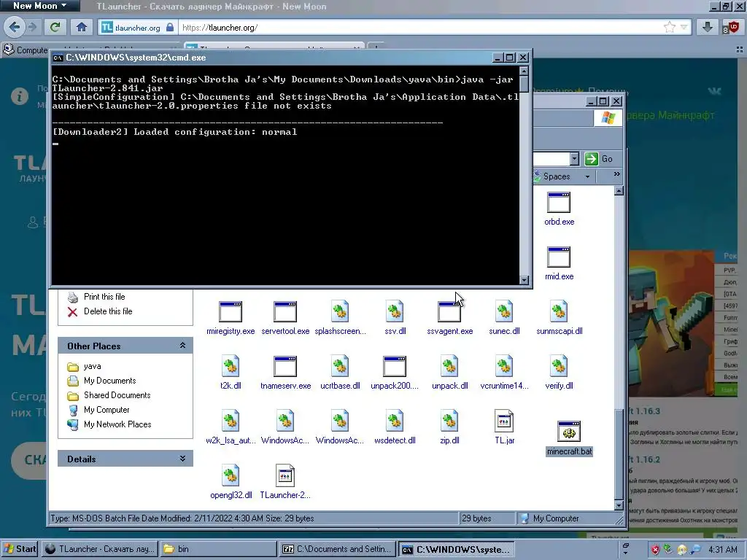Click the browser Back arrow button
This screenshot has height=560, width=747.
click(x=15, y=27)
